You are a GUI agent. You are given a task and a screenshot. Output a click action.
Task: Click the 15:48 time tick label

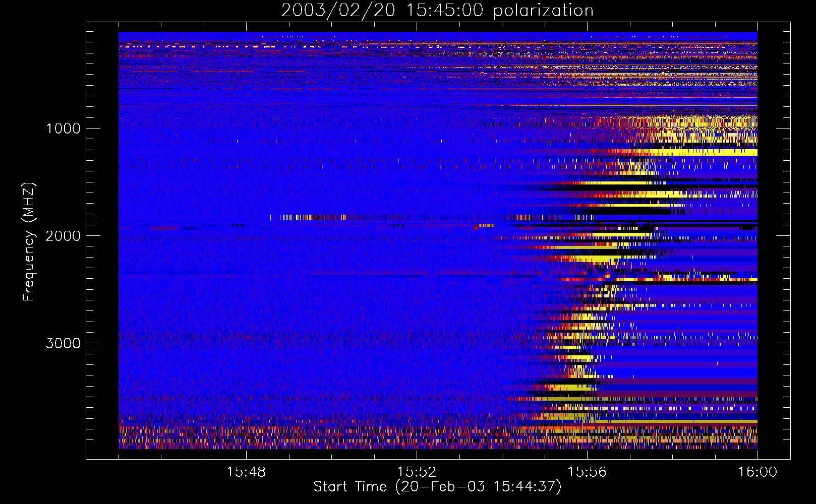[x=246, y=472]
